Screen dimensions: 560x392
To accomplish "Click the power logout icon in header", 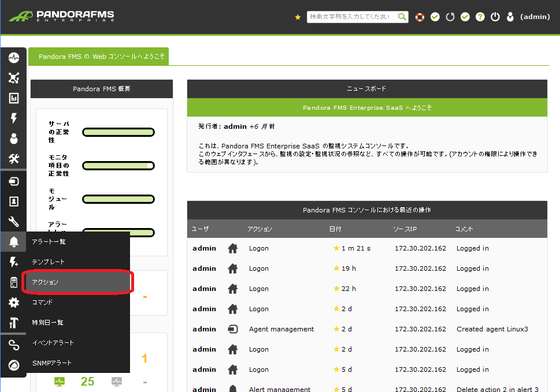I will tap(495, 17).
